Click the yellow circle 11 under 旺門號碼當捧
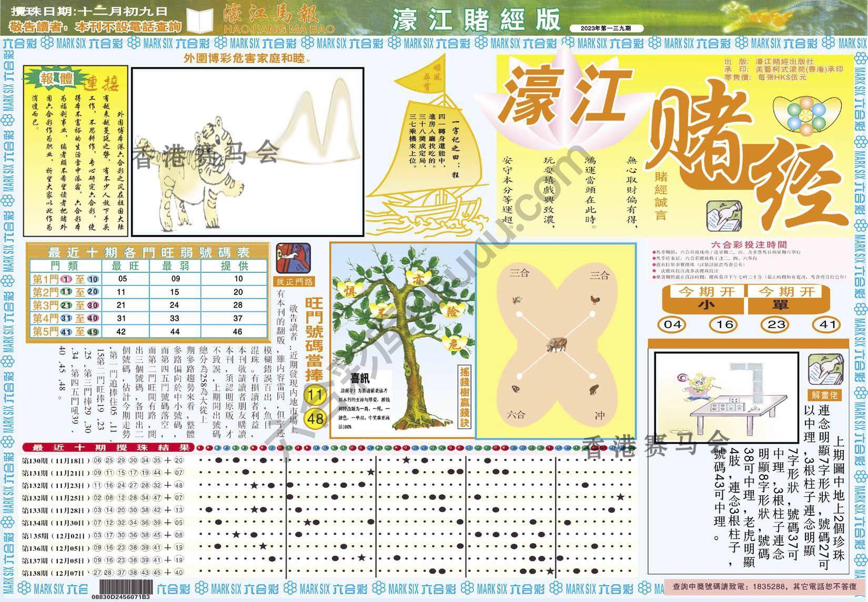The height and width of the screenshot is (602, 868). [315, 395]
